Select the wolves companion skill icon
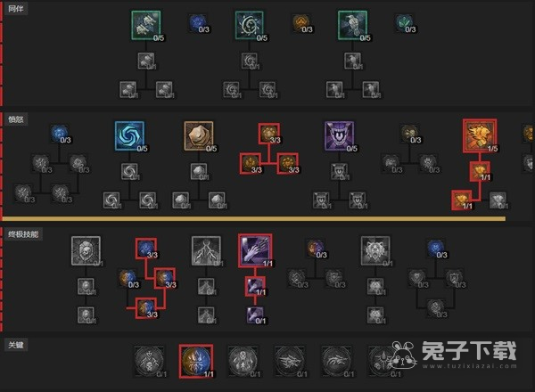The height and width of the screenshot is (392, 535). pos(146,25)
